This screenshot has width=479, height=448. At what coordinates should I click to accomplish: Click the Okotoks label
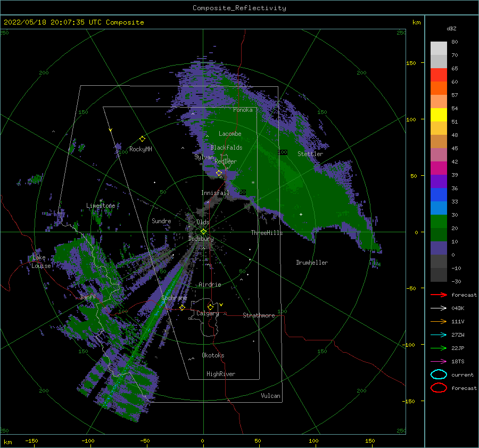[x=213, y=355]
